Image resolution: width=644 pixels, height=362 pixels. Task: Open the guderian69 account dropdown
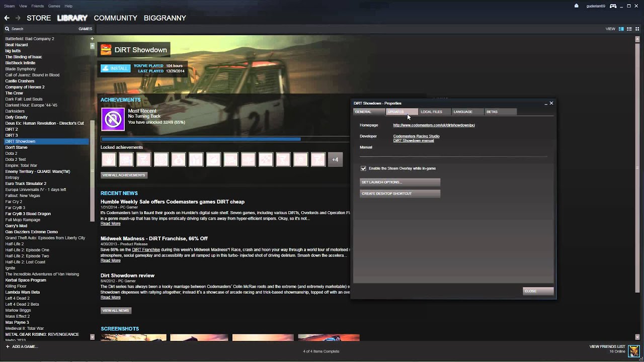596,6
